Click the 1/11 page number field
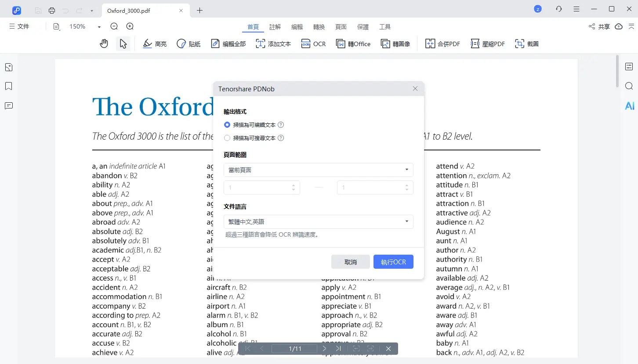The width and height of the screenshot is (638, 364). click(294, 349)
